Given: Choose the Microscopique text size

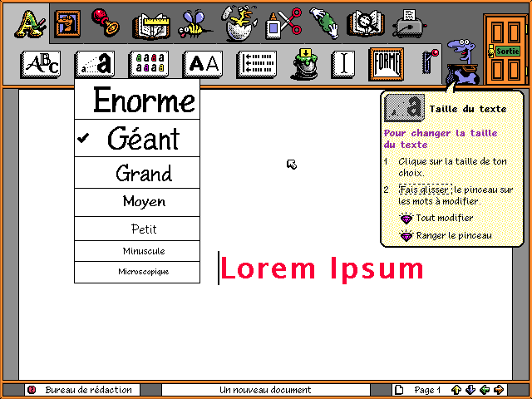Looking at the screenshot, I should click(x=137, y=272).
